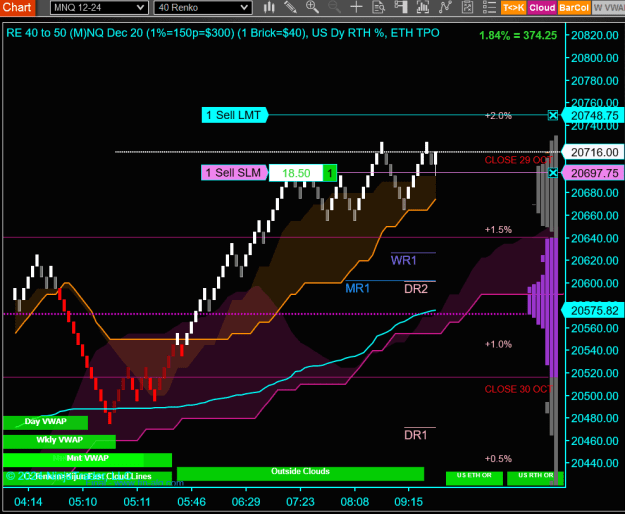Click the 20820.00 price axis label
The height and width of the screenshot is (514, 625).
[x=595, y=35]
